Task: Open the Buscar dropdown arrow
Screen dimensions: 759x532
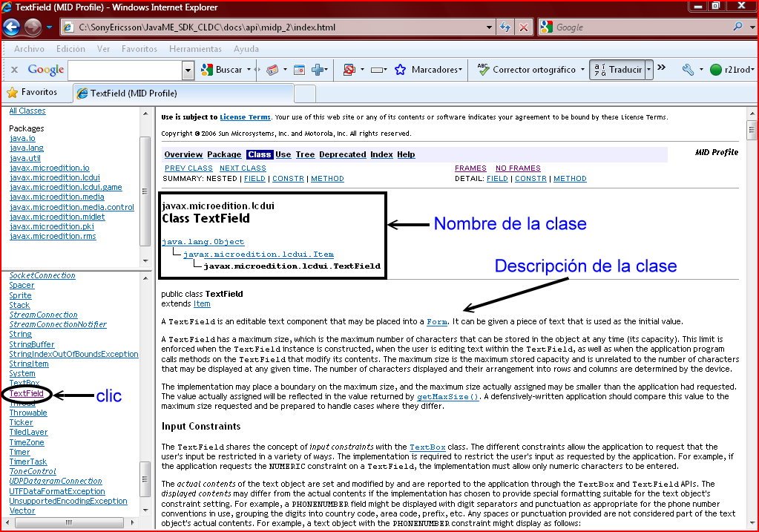Action: coord(249,70)
